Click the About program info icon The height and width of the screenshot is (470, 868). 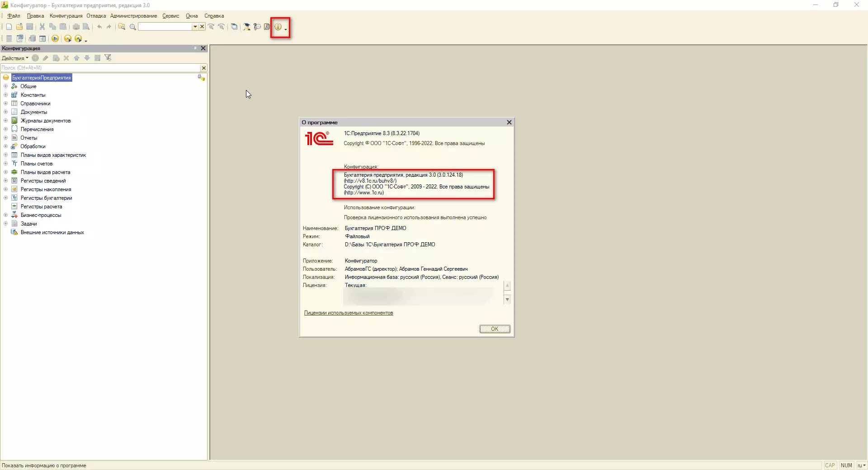point(278,27)
